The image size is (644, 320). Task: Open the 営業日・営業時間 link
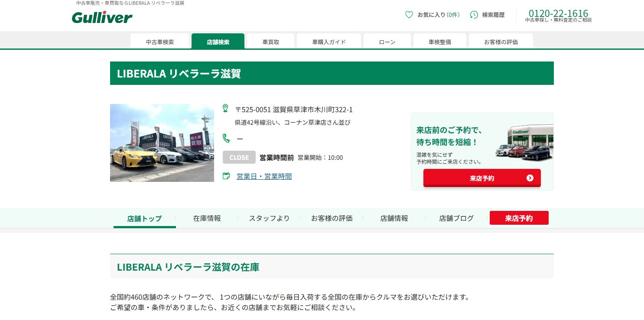[264, 176]
